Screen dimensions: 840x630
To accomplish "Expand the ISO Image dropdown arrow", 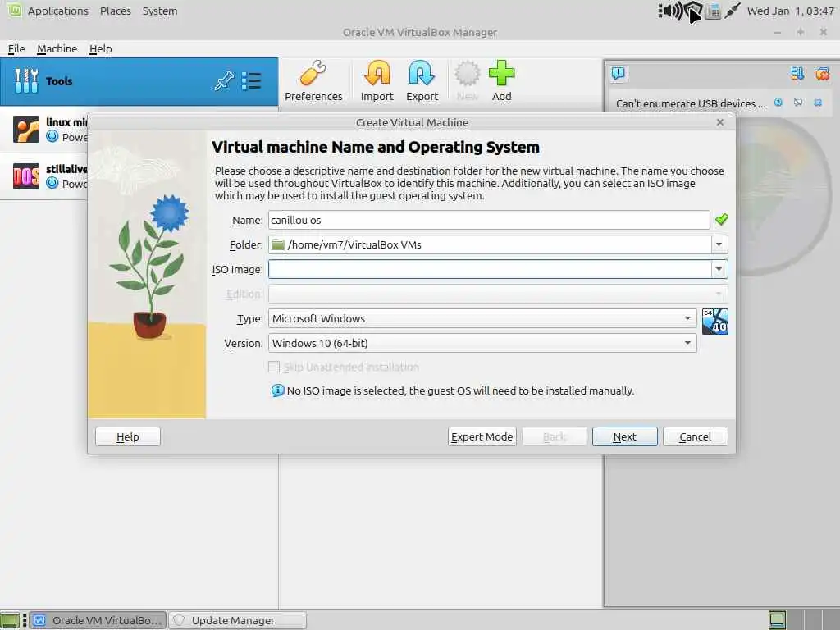I will point(719,269).
